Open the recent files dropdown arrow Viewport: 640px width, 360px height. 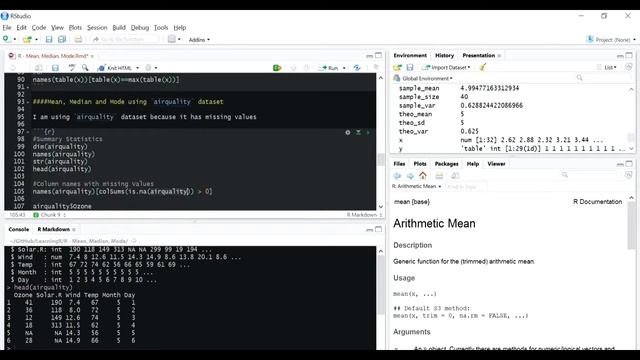coord(36,40)
